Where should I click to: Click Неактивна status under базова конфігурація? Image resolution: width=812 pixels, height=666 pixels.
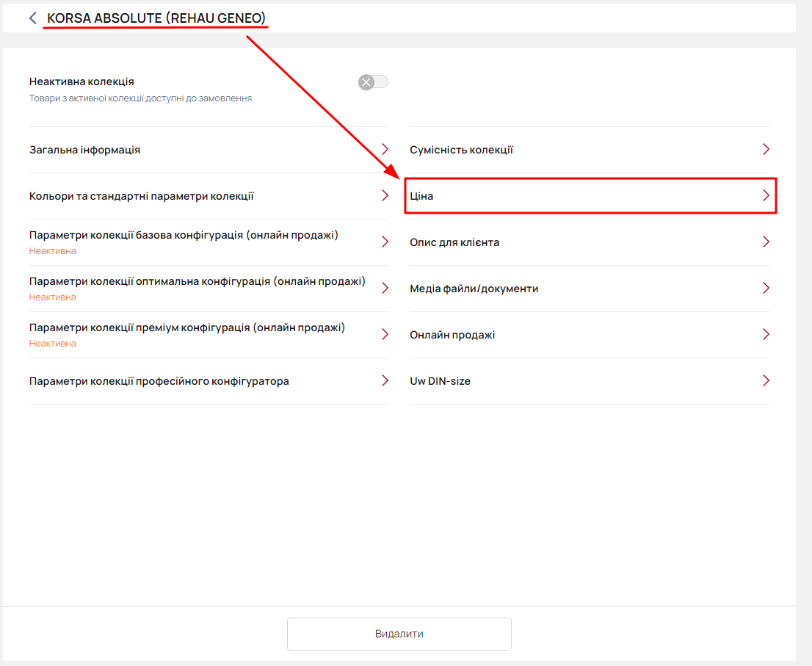52,250
